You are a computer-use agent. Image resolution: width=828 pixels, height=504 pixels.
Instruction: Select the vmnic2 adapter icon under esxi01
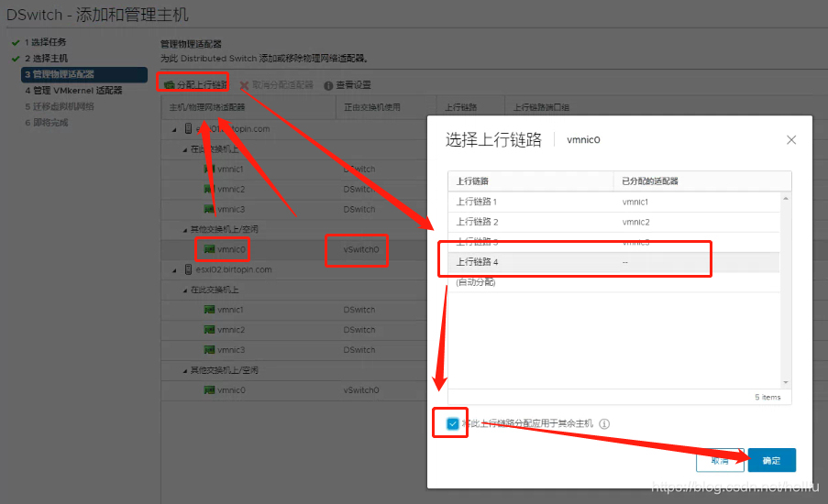click(209, 189)
